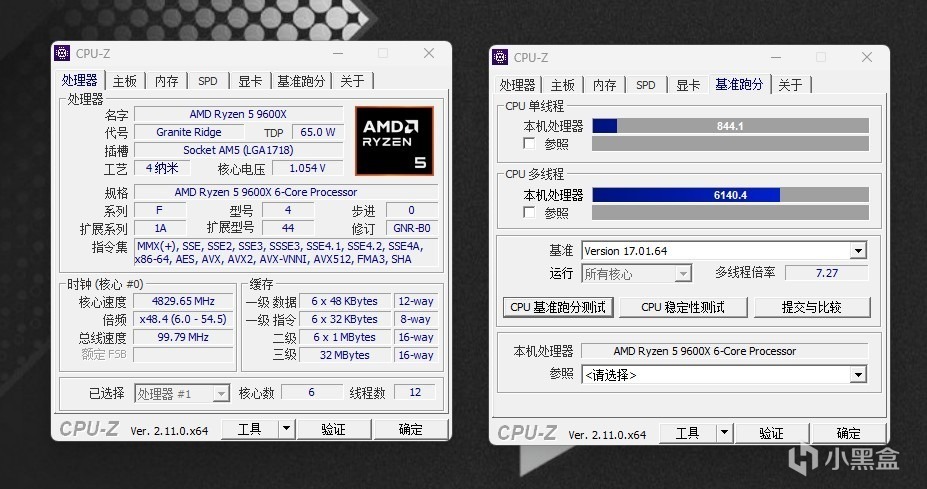This screenshot has height=489, width=927.
Task: Open the 参照 <请选择> dropdown
Action: 858,374
